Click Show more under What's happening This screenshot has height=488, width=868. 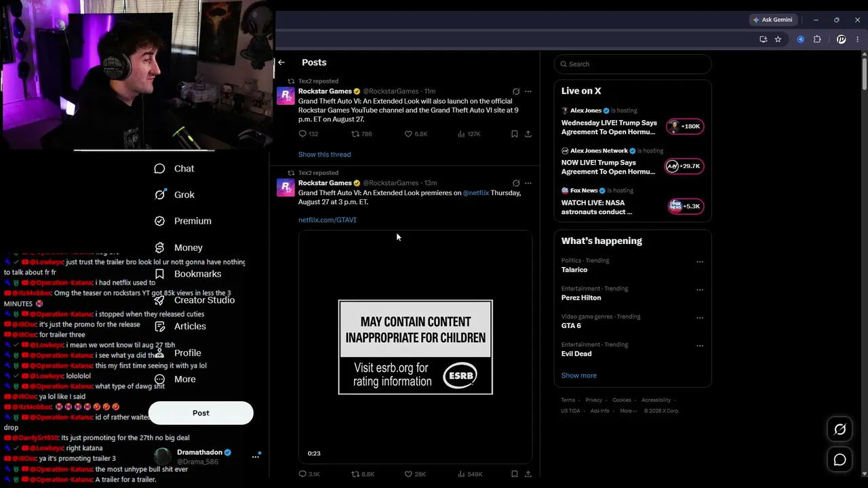click(579, 375)
